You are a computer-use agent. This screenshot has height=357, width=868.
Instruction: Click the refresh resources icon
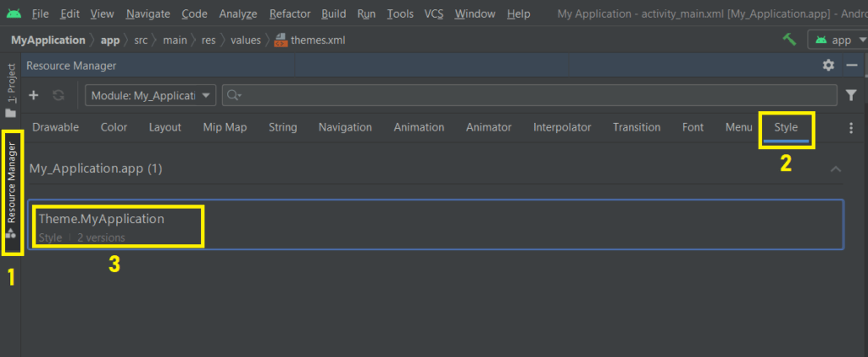pyautogui.click(x=58, y=95)
